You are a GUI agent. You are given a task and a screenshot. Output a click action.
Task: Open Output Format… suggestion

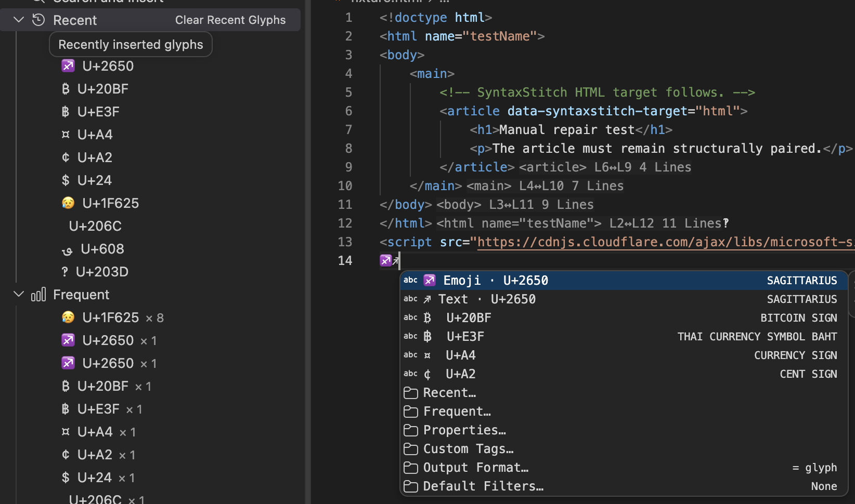624,468
